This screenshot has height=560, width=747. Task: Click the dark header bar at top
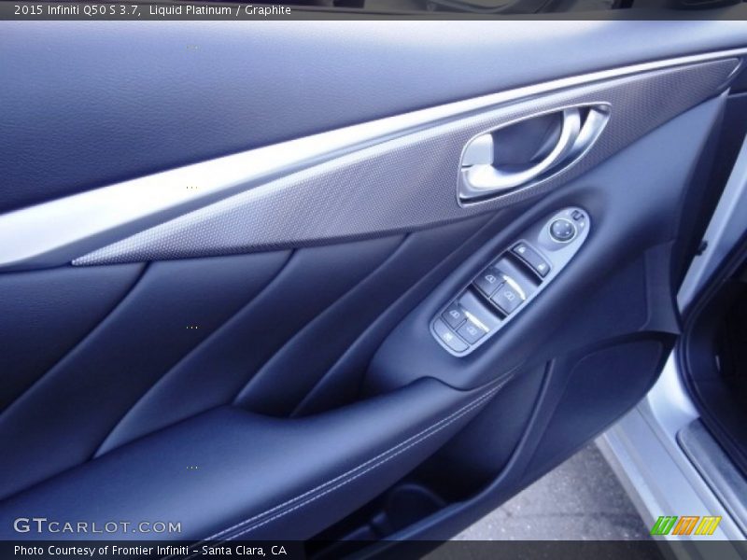click(x=373, y=12)
